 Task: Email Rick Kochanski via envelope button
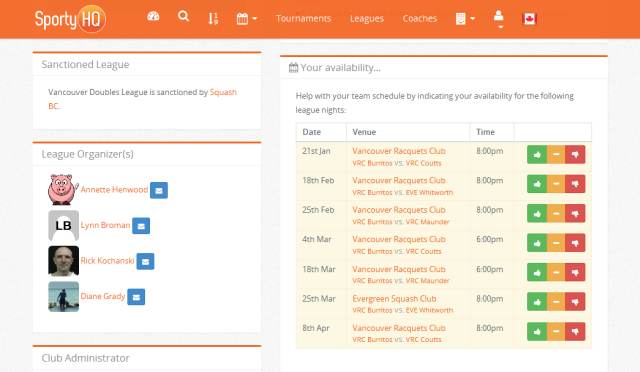(x=145, y=261)
